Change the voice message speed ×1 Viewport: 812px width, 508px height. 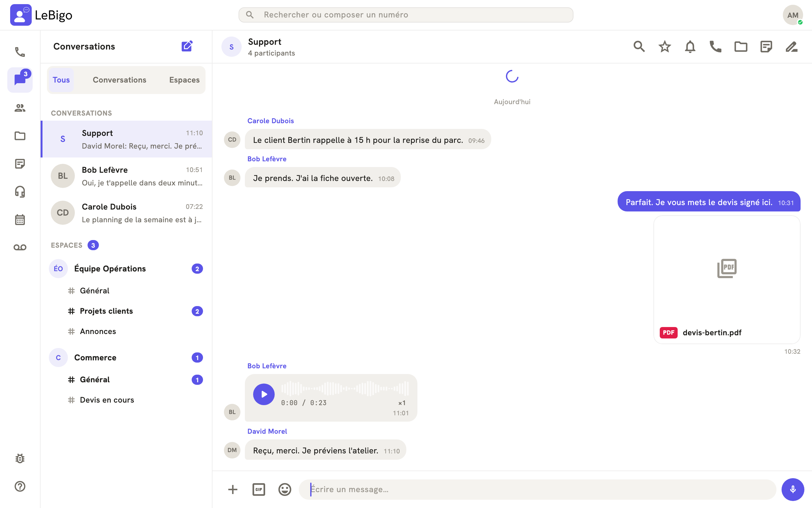(402, 403)
